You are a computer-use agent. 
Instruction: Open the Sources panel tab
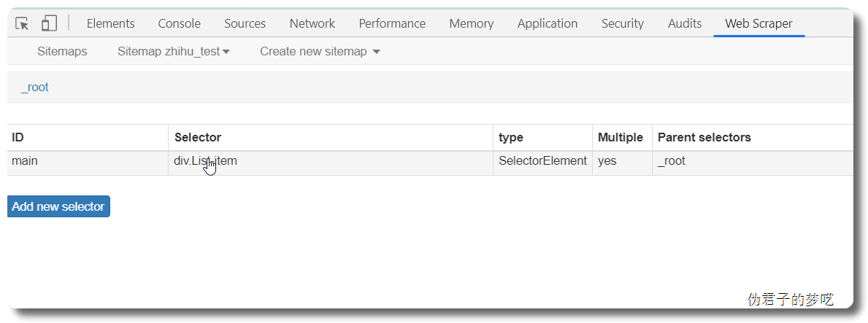(x=245, y=23)
